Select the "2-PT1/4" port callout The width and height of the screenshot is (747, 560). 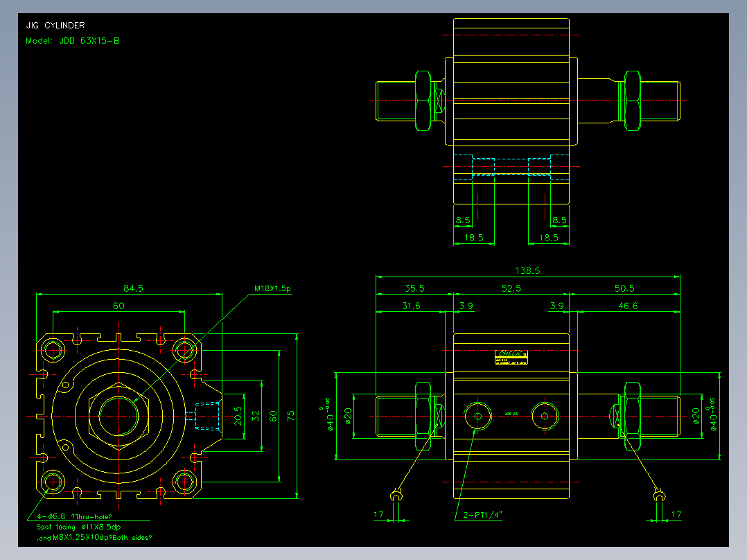[482, 515]
